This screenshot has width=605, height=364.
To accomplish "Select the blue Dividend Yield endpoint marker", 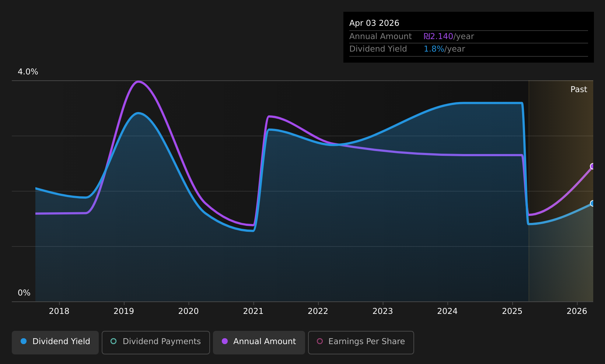I will (x=592, y=203).
